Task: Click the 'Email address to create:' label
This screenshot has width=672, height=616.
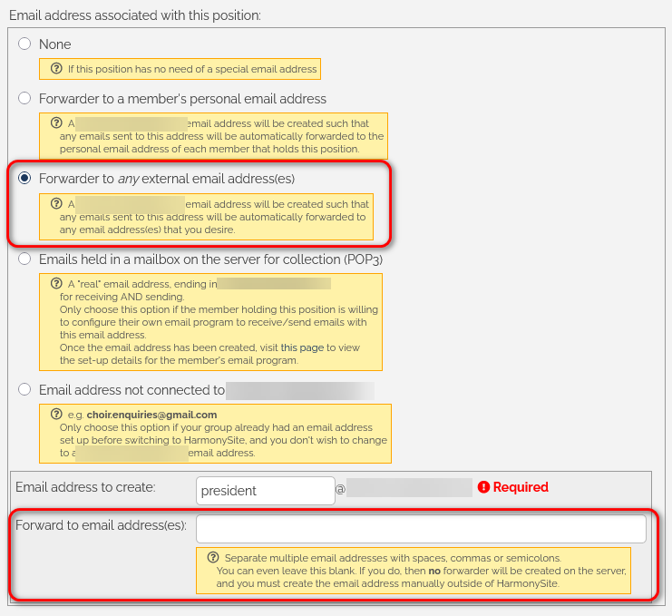Action: pos(85,487)
